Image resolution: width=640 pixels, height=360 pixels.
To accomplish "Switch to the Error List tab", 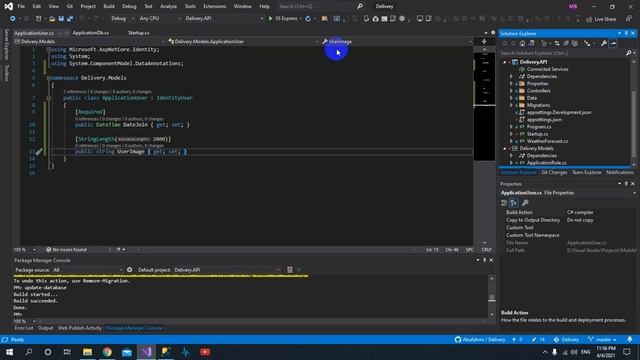I will (x=24, y=328).
